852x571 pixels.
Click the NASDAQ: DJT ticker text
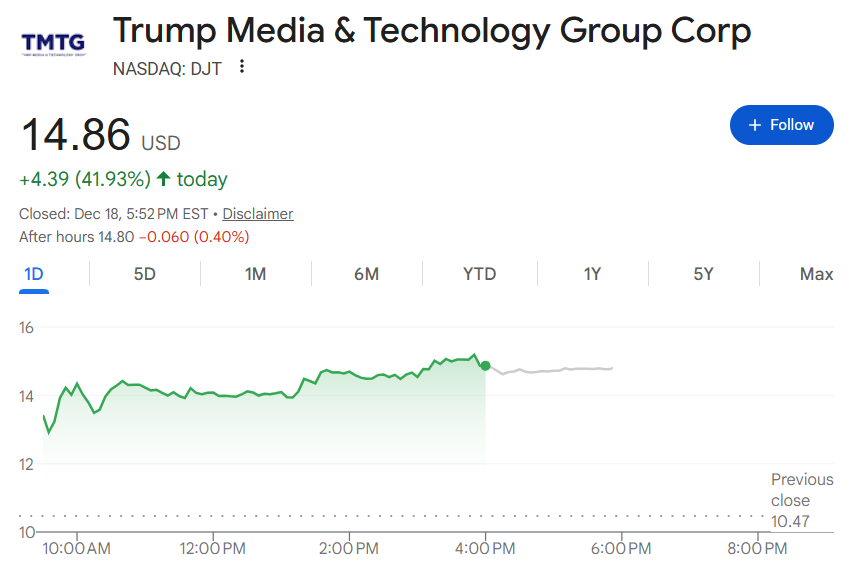pyautogui.click(x=167, y=68)
